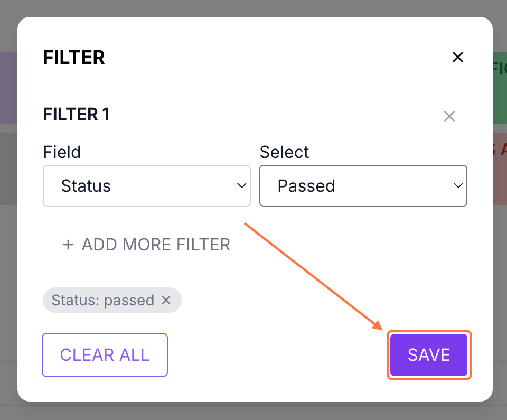The height and width of the screenshot is (420, 507).
Task: Remove the "Status: passed" chip via its x
Action: coord(166,300)
